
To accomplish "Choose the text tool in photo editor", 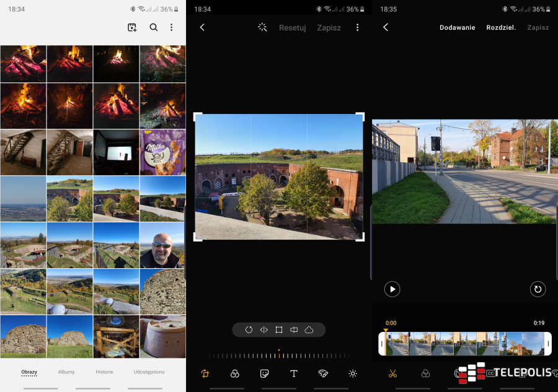I will pos(294,373).
